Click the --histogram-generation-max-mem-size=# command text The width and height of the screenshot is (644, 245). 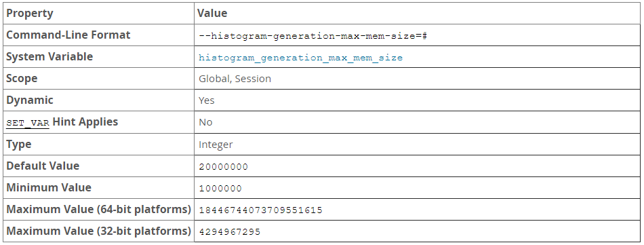[x=313, y=36]
